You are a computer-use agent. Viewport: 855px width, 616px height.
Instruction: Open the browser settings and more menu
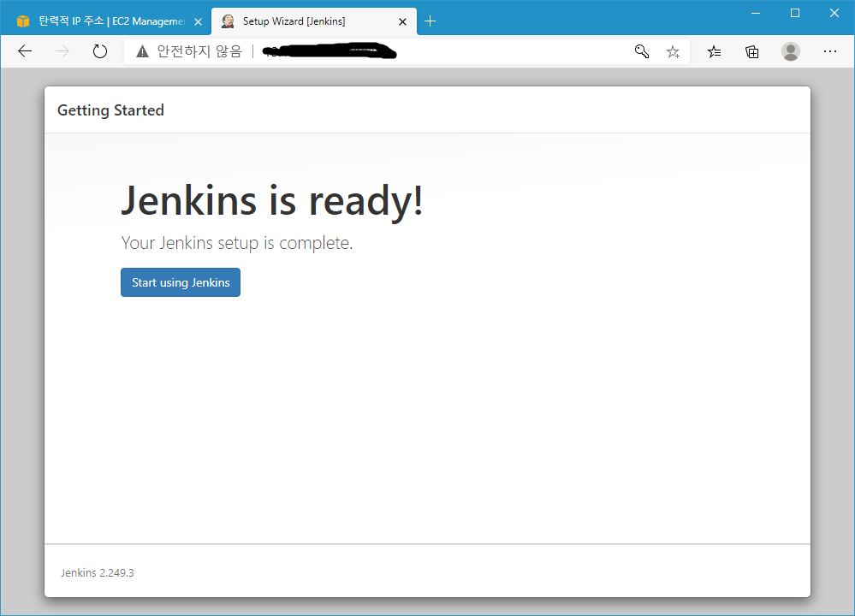[830, 51]
